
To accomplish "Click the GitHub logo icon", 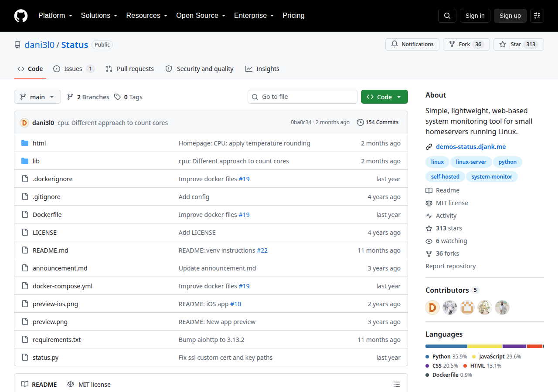I will coord(21,16).
